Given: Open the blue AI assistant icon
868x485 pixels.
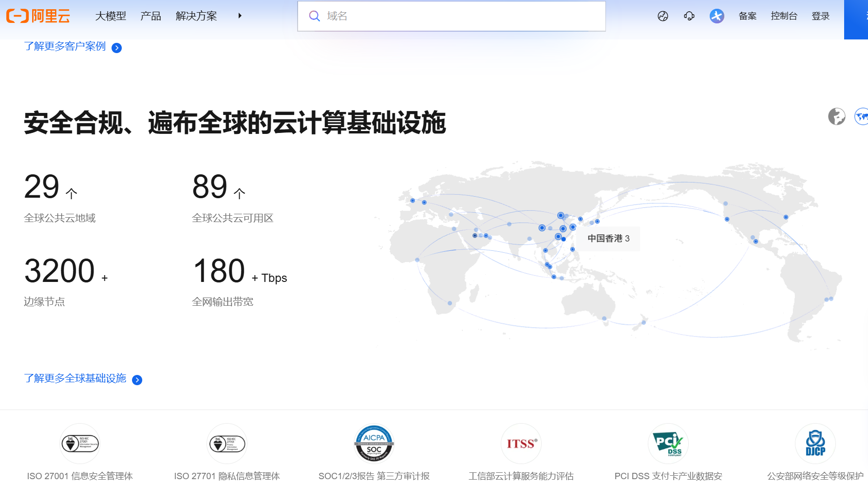Looking at the screenshot, I should pos(717,16).
